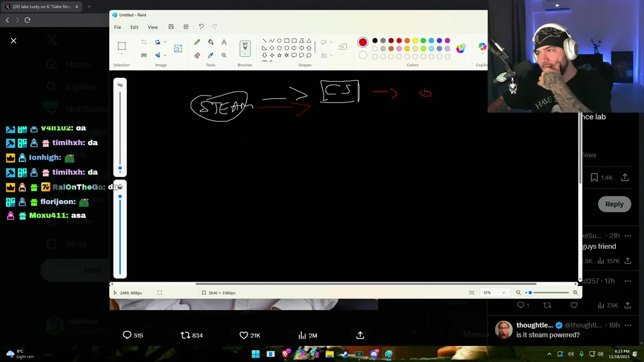Select Color 2 secondary white swatch
This screenshot has height=362, width=644.
click(363, 55)
